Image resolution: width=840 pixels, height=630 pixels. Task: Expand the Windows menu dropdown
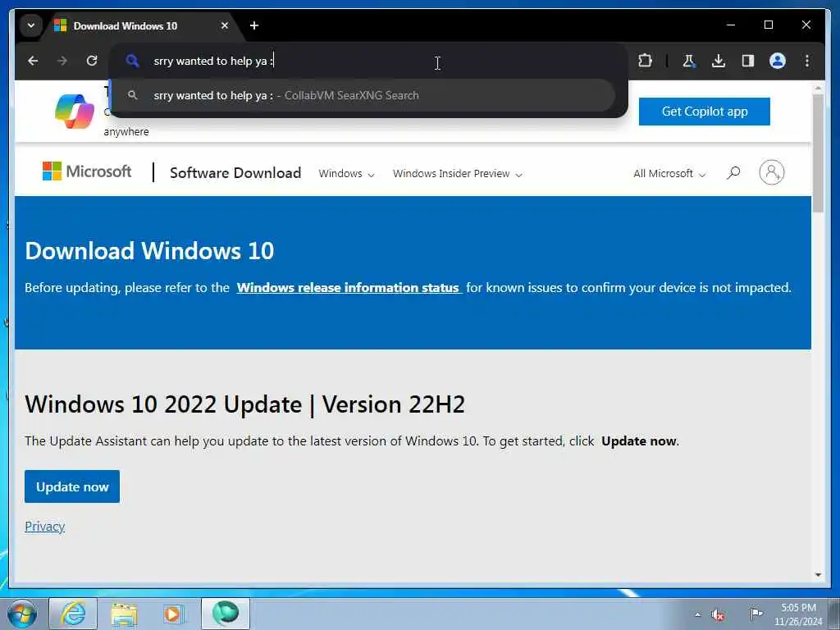coord(346,174)
